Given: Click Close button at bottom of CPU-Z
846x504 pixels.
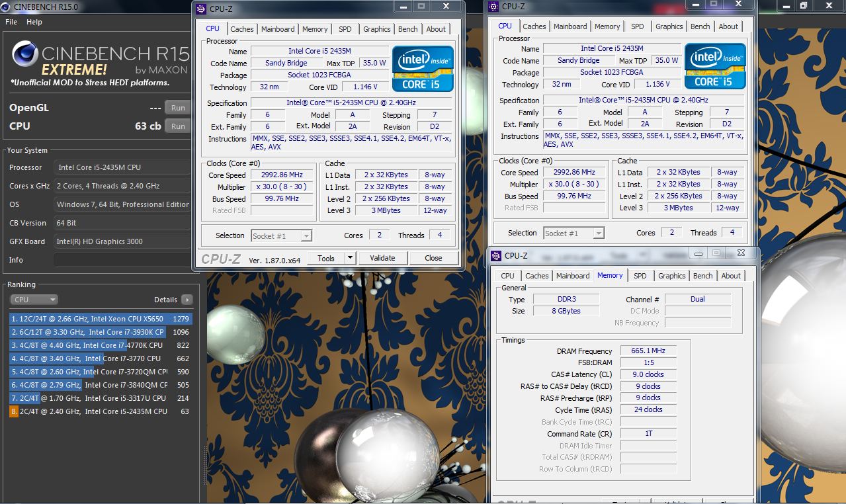Looking at the screenshot, I should click(x=433, y=258).
